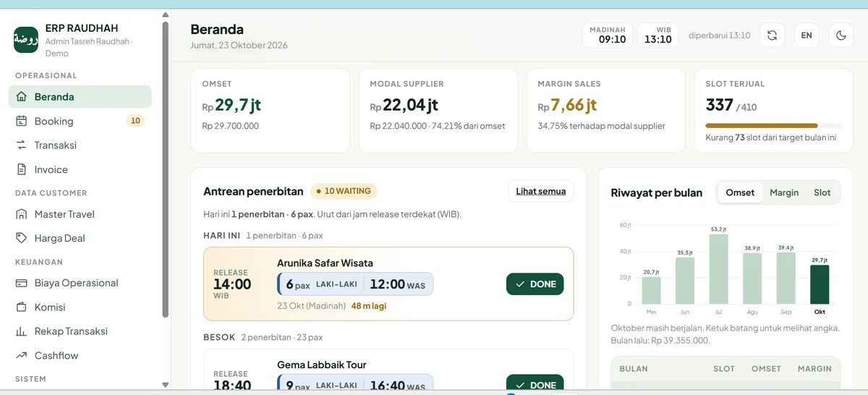
Task: Click the Lihat semua button
Action: point(541,192)
